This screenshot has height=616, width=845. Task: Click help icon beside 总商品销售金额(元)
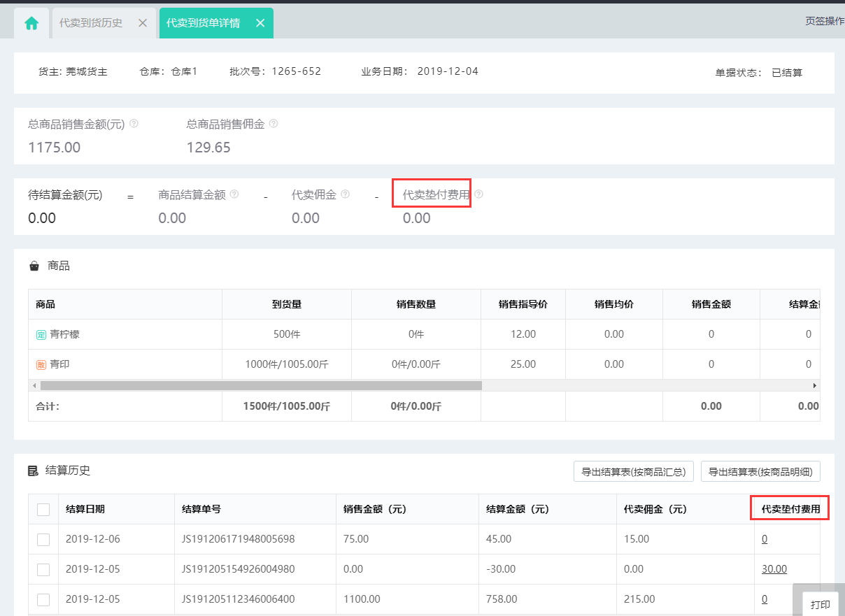(134, 124)
